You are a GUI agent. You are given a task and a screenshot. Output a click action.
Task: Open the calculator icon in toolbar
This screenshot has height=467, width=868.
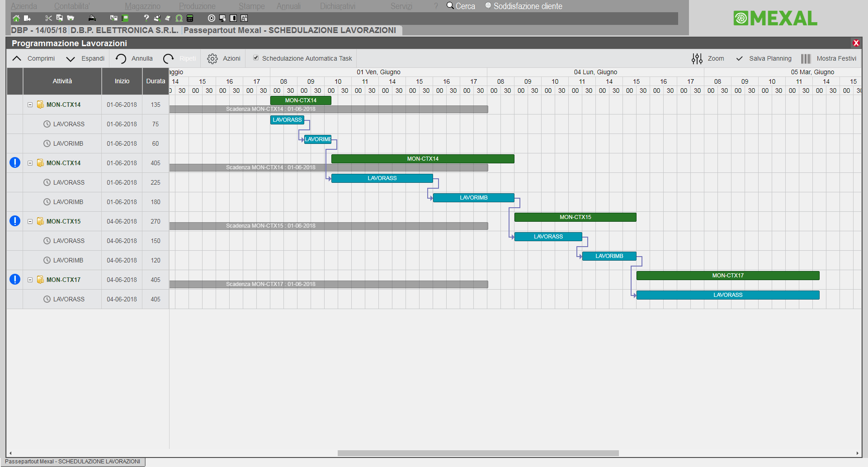click(190, 18)
